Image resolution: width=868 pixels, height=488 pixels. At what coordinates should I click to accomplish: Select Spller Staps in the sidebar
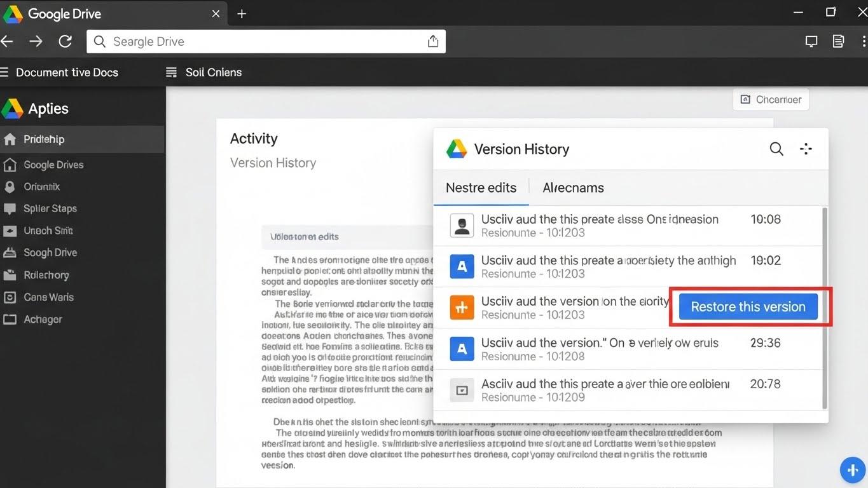click(x=49, y=208)
